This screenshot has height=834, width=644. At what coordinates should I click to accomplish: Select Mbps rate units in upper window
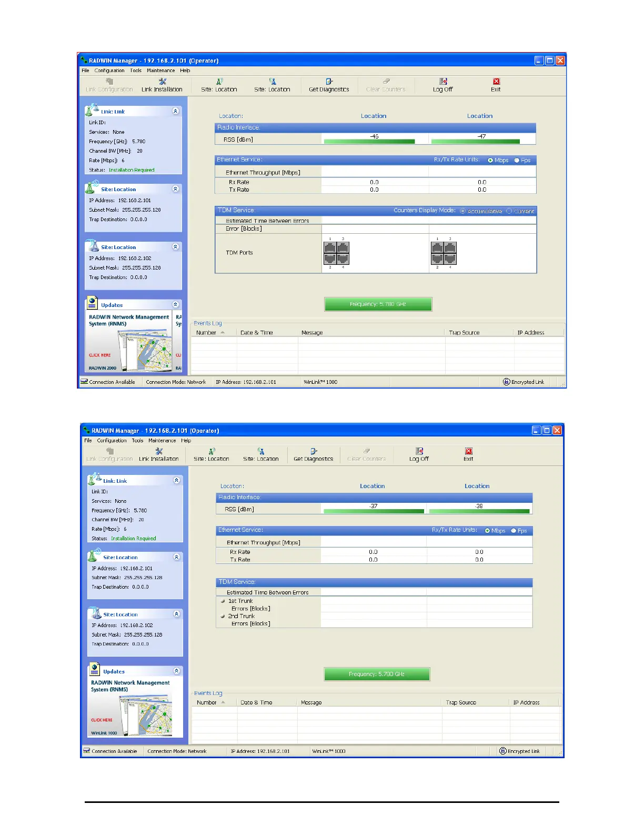[x=490, y=161]
